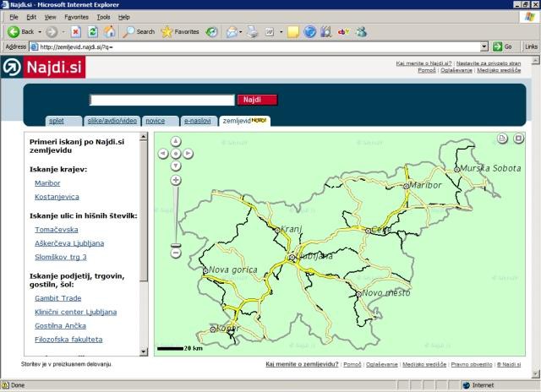541x392 pixels.
Task: Click the browser Refresh icon
Action: coord(92,31)
